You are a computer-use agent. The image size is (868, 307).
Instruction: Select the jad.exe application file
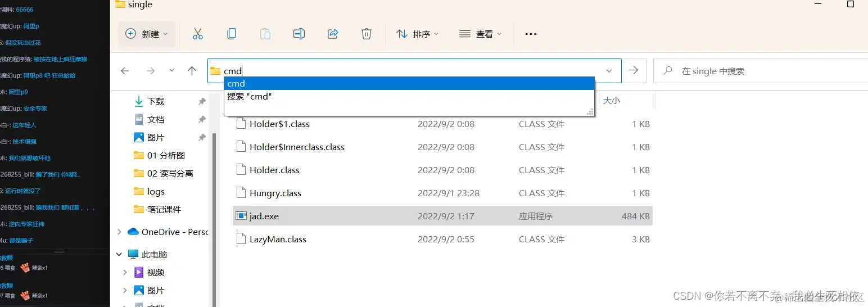442,216
